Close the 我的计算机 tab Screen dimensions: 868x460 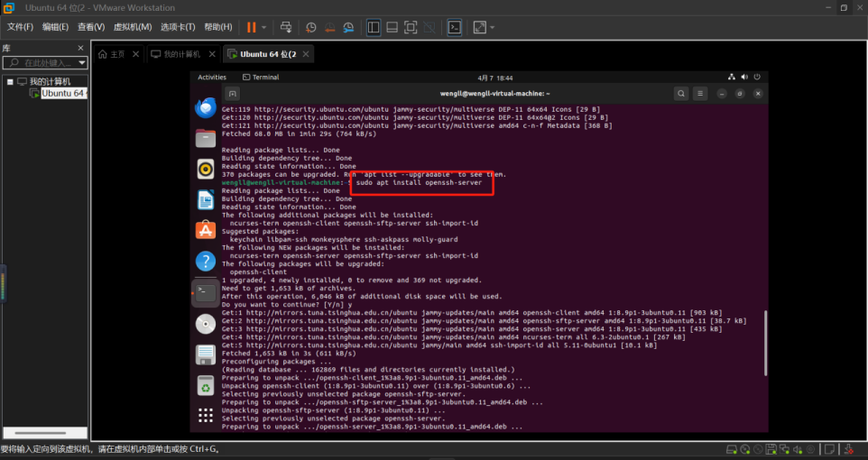212,54
